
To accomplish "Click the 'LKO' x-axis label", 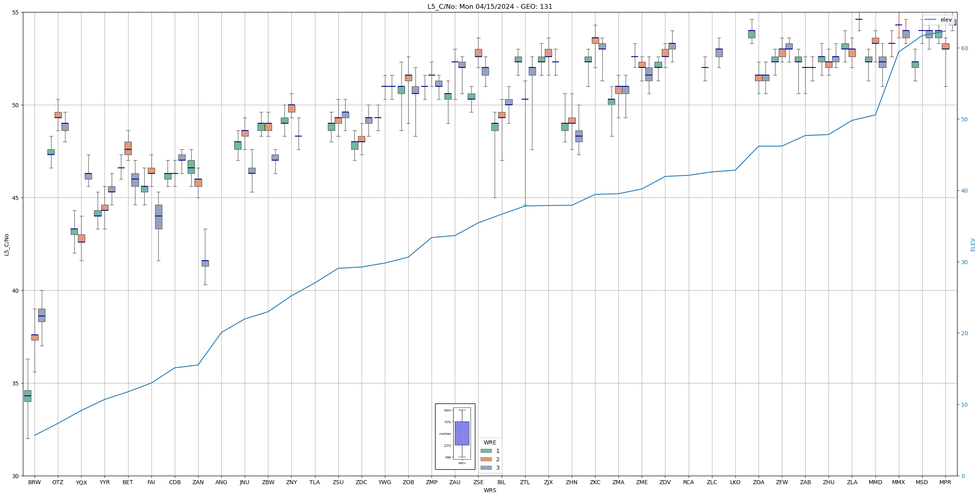I will pos(735,483).
